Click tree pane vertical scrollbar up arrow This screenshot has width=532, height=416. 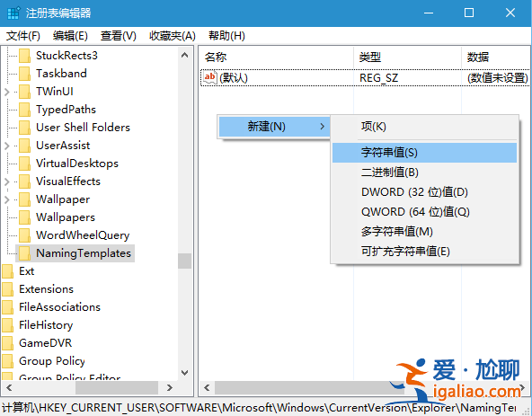[x=184, y=55]
